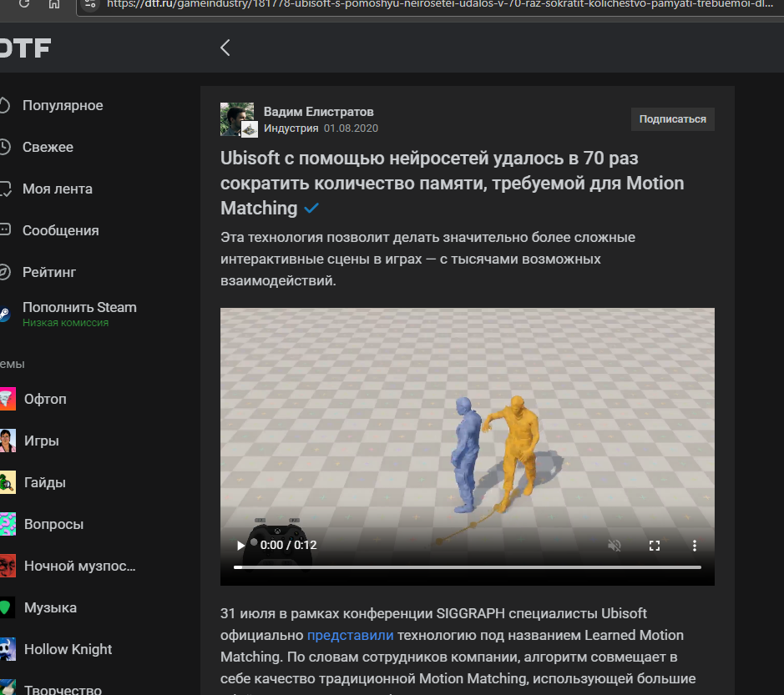Open the Популярное sidebar section

[63, 105]
